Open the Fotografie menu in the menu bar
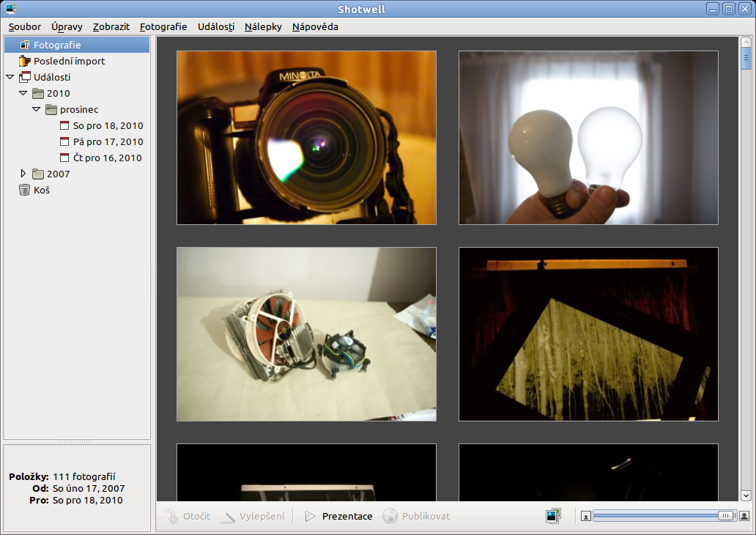This screenshot has width=756, height=535. pyautogui.click(x=163, y=27)
